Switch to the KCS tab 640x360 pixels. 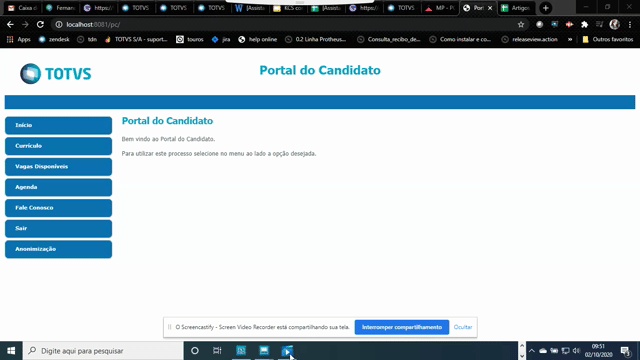288,8
